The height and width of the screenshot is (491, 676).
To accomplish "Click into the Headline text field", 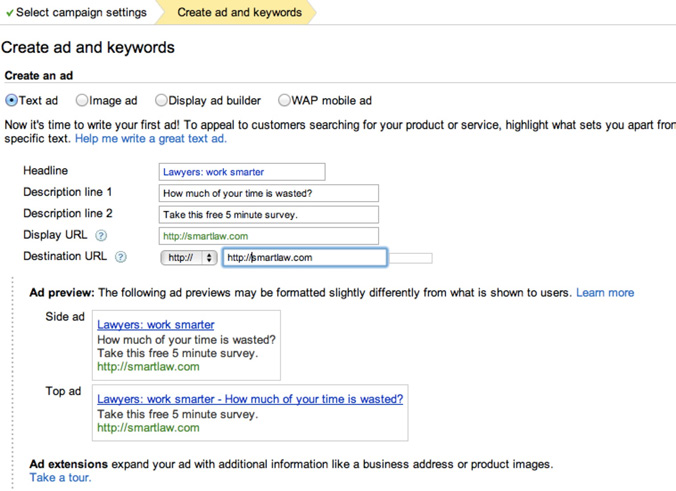I will point(241,172).
